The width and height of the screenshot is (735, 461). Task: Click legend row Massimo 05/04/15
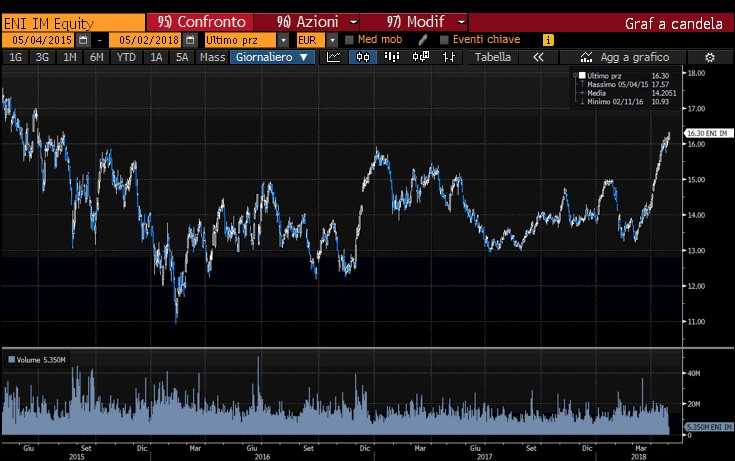pyautogui.click(x=628, y=84)
